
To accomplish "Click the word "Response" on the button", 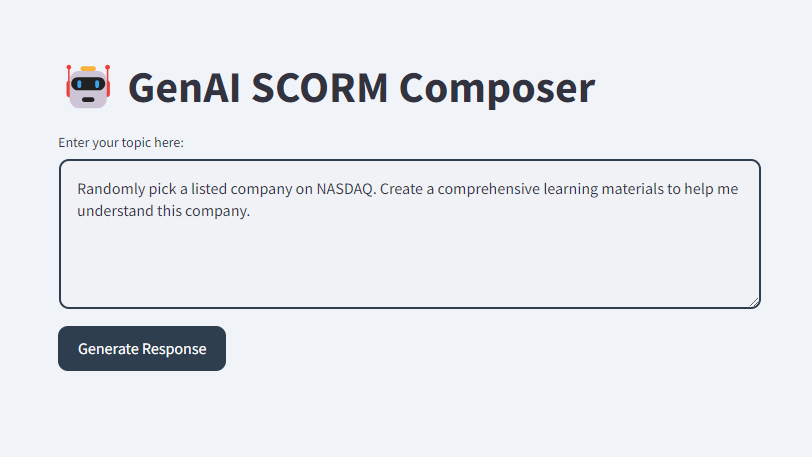I will pos(174,349).
